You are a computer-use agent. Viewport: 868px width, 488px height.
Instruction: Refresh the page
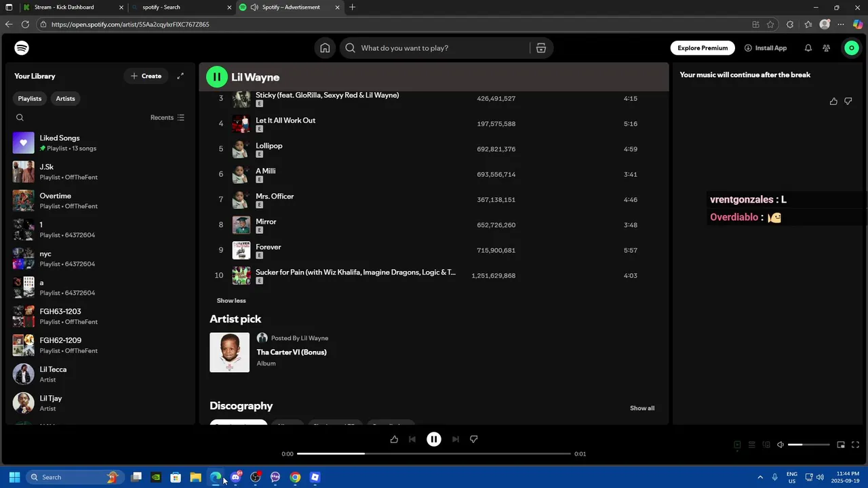coord(25,24)
